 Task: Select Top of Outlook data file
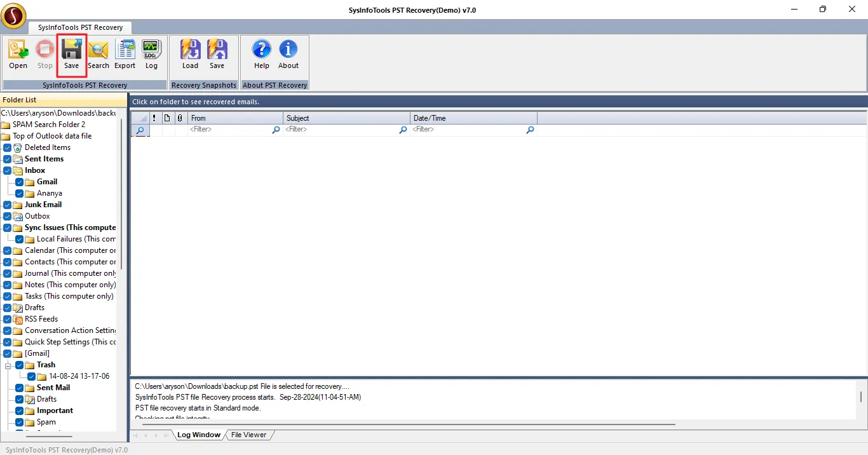coord(52,136)
